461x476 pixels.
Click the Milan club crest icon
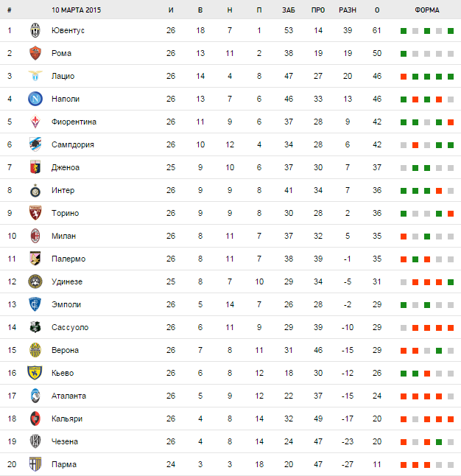point(35,237)
